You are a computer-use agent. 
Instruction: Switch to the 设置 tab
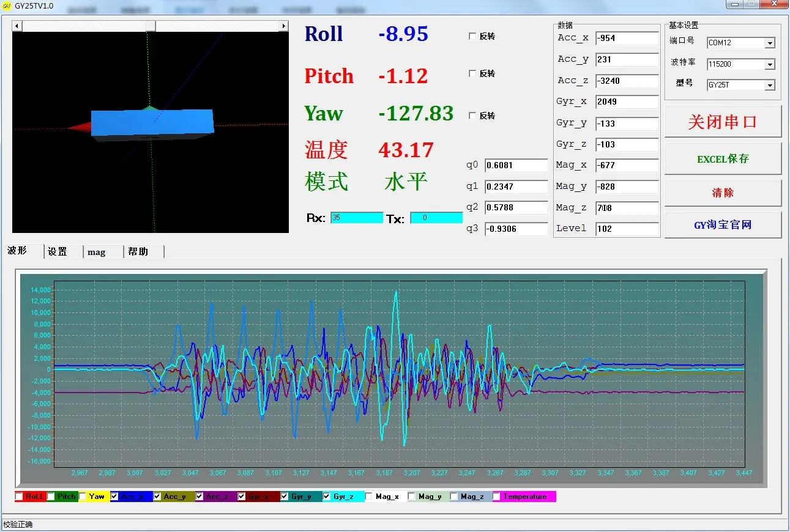(58, 252)
